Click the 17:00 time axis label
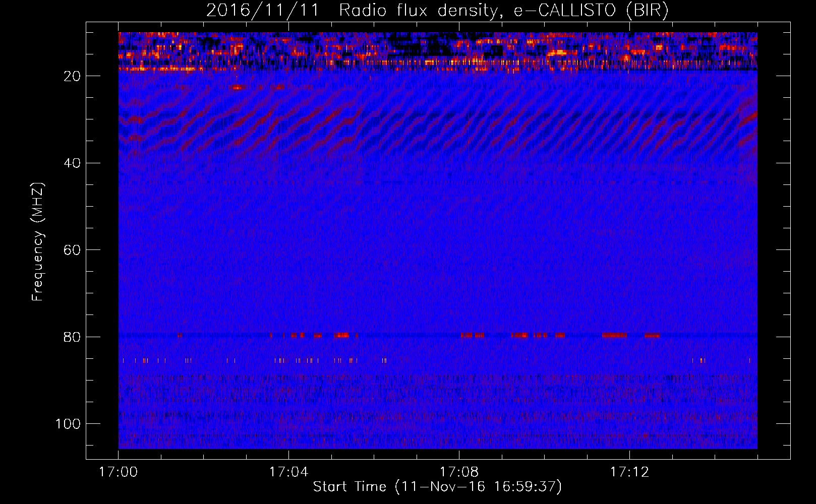 pyautogui.click(x=118, y=472)
